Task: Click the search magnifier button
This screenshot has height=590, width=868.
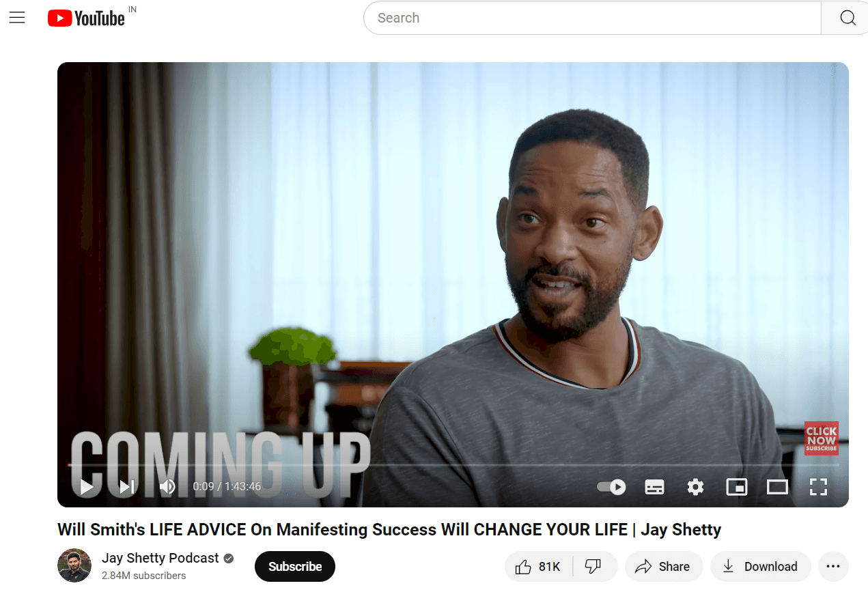Action: point(848,18)
